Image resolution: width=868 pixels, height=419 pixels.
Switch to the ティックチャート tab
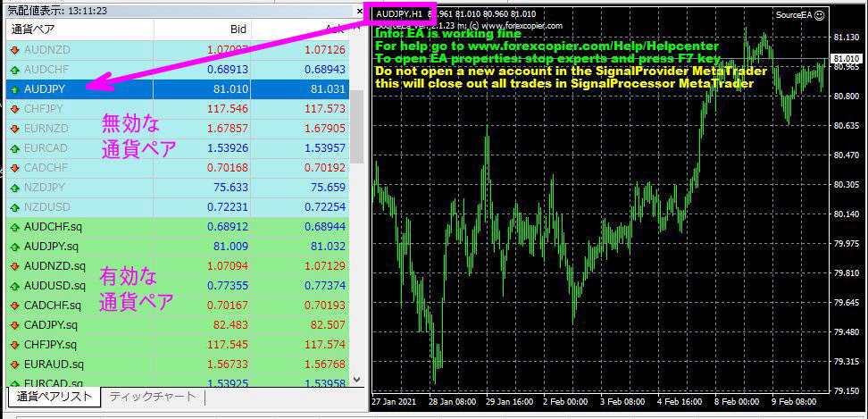[152, 396]
